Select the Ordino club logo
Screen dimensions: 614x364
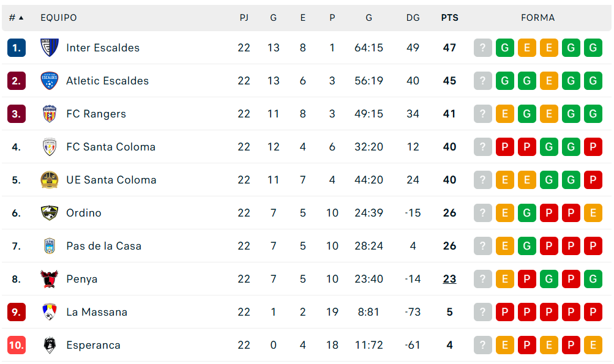tap(50, 213)
